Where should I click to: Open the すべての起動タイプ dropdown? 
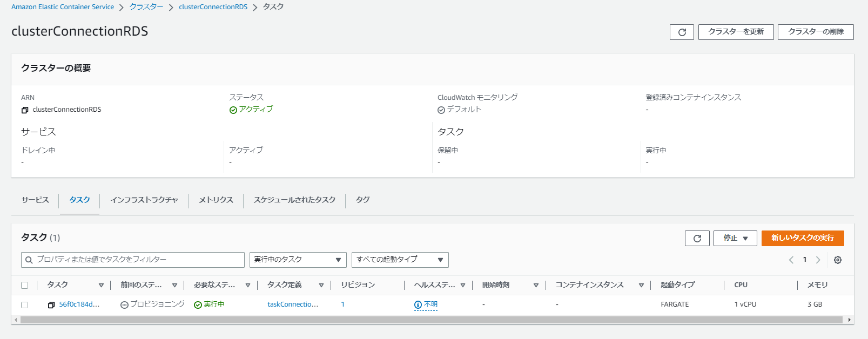coord(400,260)
